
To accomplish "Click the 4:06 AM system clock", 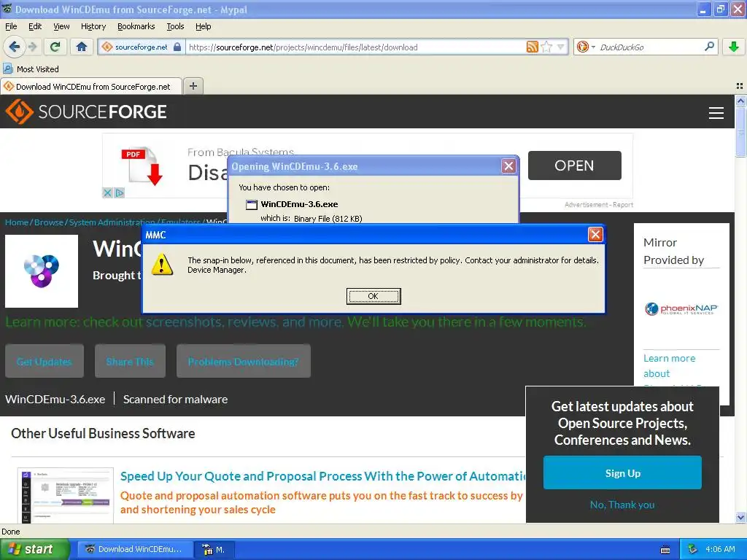I will coord(720,549).
